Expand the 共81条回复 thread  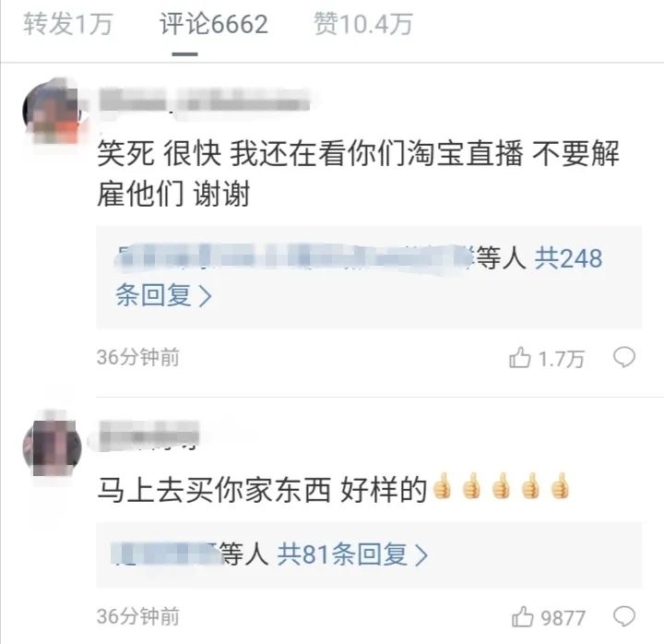coord(352,555)
